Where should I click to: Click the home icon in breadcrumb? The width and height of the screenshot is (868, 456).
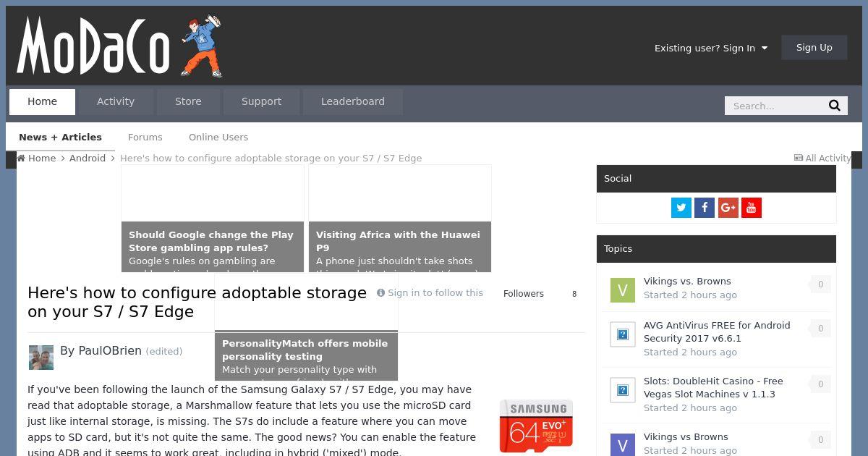(x=21, y=158)
